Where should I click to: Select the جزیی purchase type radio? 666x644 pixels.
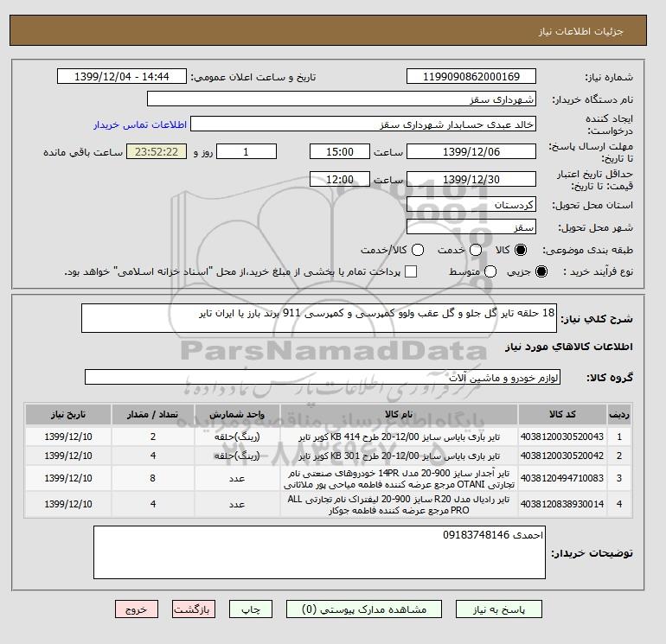pyautogui.click(x=541, y=271)
